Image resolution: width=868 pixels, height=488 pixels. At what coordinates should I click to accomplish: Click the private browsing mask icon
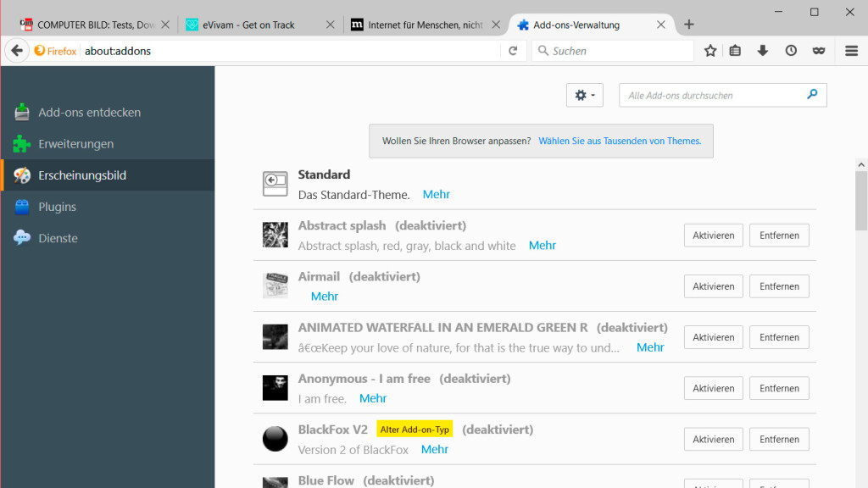[x=819, y=51]
